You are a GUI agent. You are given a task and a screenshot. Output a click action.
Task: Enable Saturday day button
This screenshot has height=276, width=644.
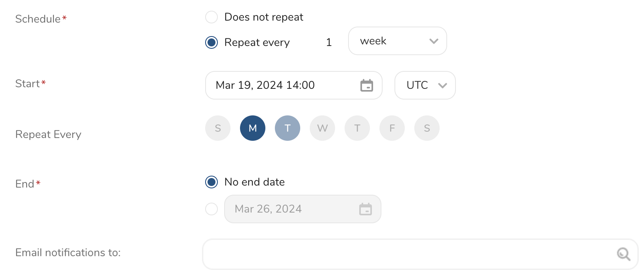pos(427,128)
